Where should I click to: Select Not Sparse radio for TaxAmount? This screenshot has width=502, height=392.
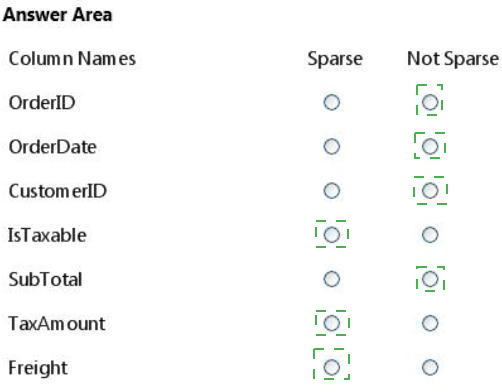tap(430, 323)
